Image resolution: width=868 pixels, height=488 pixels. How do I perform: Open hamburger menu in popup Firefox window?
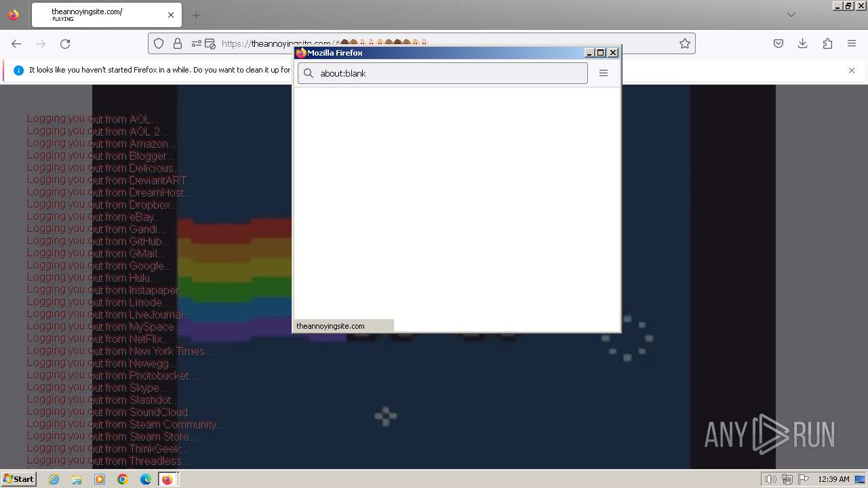pos(604,73)
